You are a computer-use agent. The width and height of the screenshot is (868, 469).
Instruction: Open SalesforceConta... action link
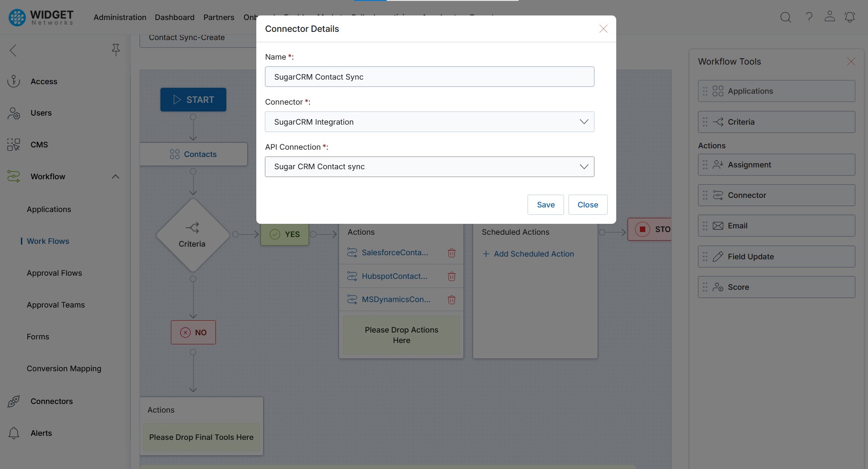pos(395,252)
